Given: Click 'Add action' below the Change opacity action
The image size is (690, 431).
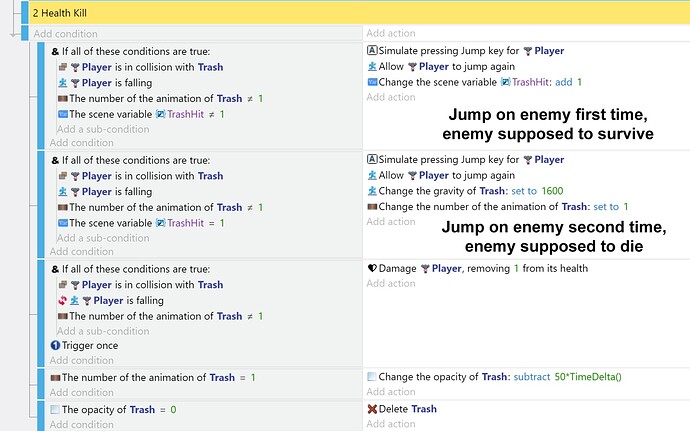Looking at the screenshot, I should tap(391, 392).
